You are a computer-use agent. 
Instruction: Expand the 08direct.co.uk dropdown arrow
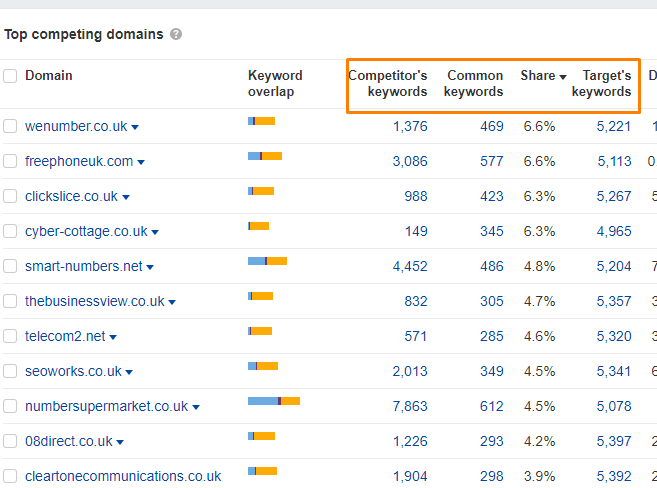[120, 442]
